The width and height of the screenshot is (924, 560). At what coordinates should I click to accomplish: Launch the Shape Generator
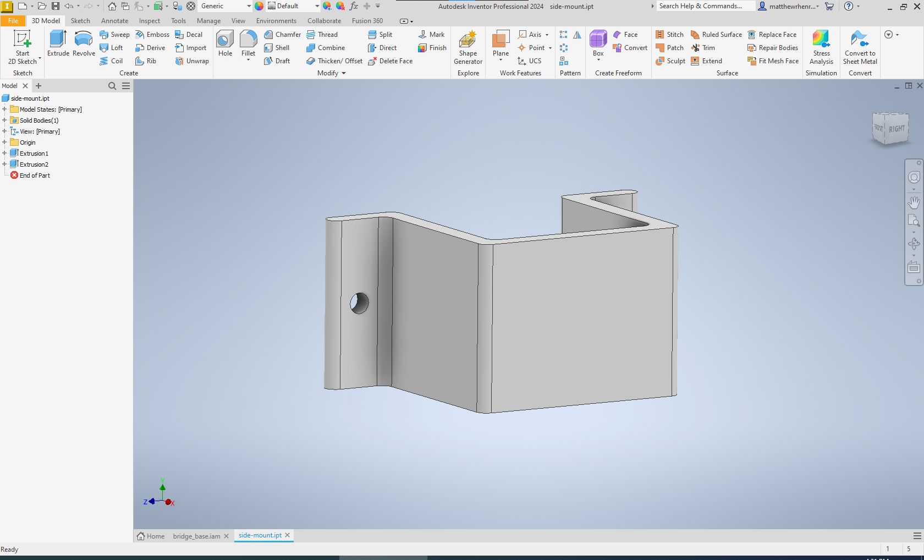(468, 47)
